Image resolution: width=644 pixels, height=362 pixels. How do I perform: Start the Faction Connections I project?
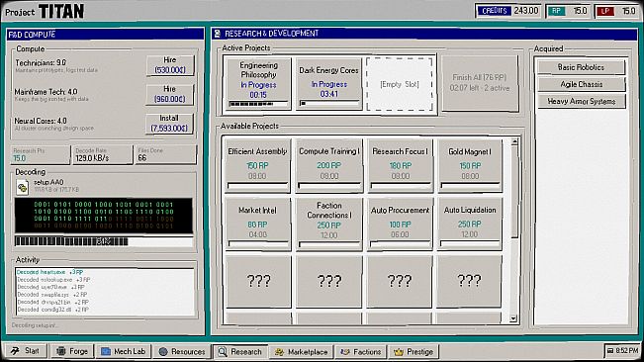[329, 224]
